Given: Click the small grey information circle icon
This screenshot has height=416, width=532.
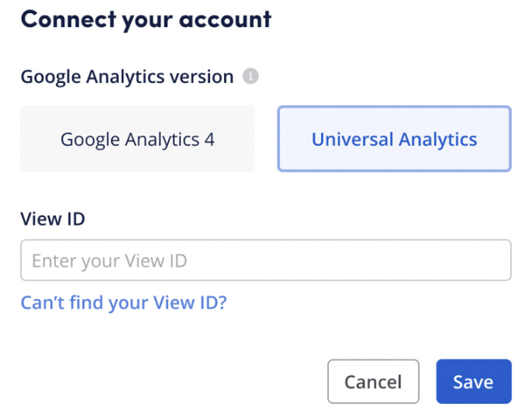Looking at the screenshot, I should tap(251, 76).
